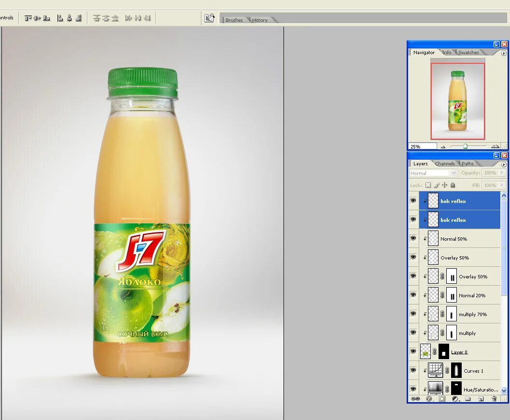Open the Navigator panel flyout menu

click(x=504, y=53)
